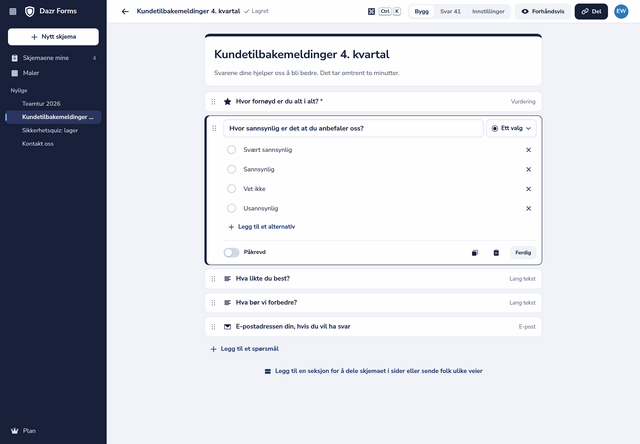Click the section icon beside Legg til en seksjon

click(x=268, y=371)
